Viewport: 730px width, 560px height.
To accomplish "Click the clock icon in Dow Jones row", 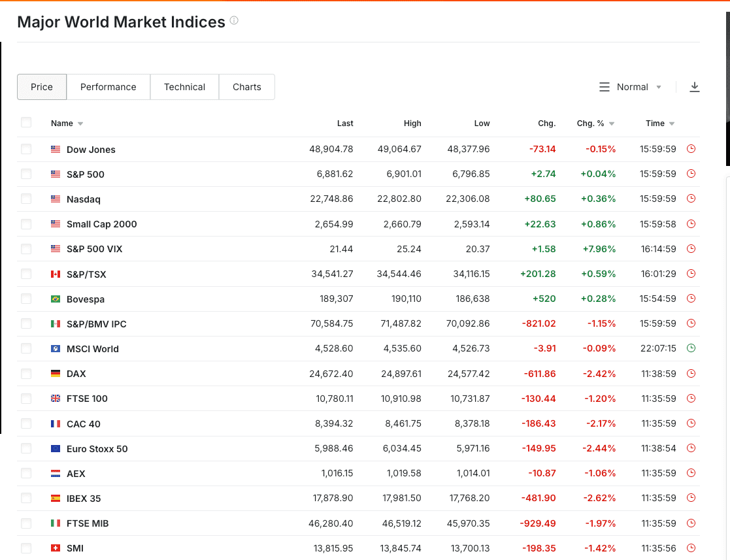I will (691, 149).
